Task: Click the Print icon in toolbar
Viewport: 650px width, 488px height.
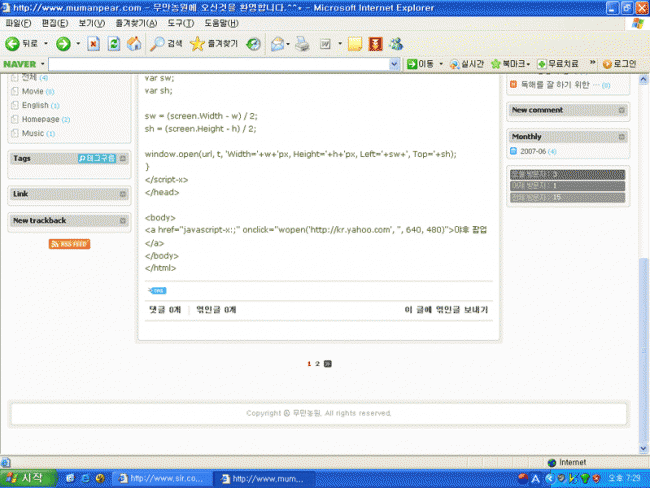Action: 302,44
